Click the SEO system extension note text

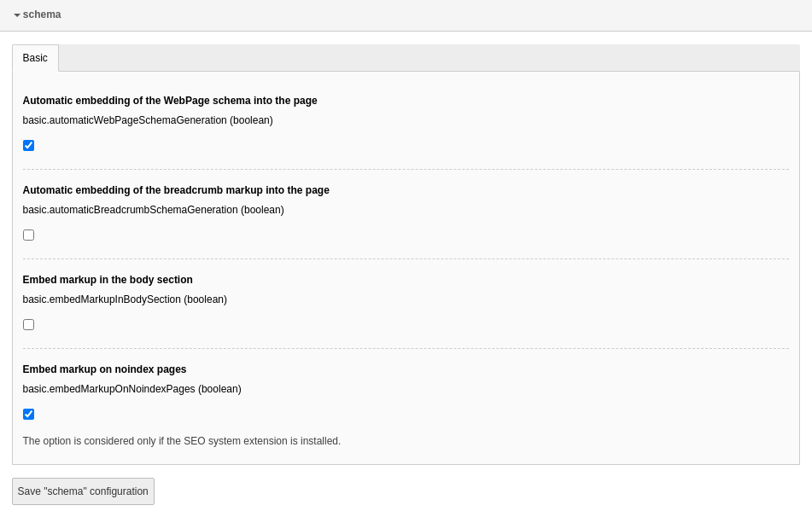181,441
